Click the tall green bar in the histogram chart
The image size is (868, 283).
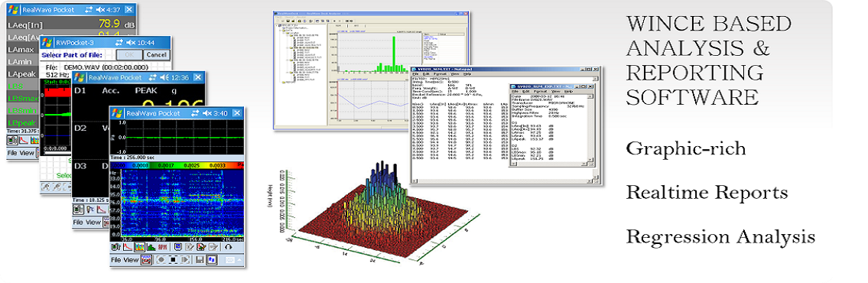tap(394, 54)
